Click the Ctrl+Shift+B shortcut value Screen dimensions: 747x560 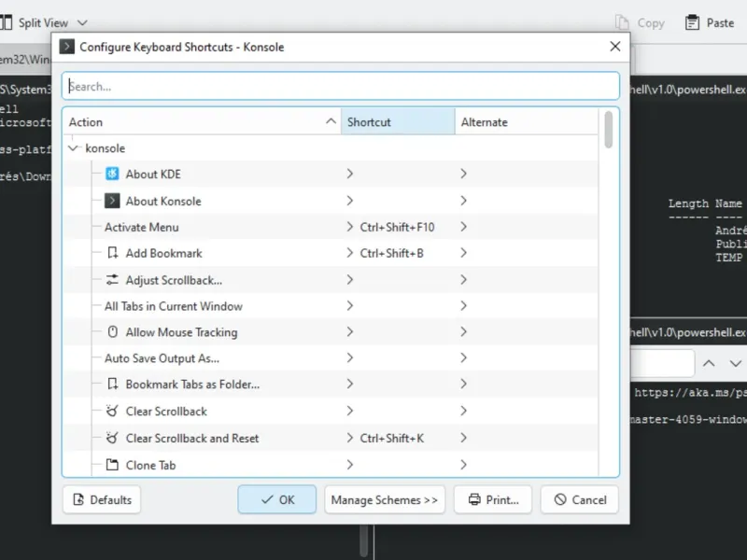pyautogui.click(x=391, y=253)
